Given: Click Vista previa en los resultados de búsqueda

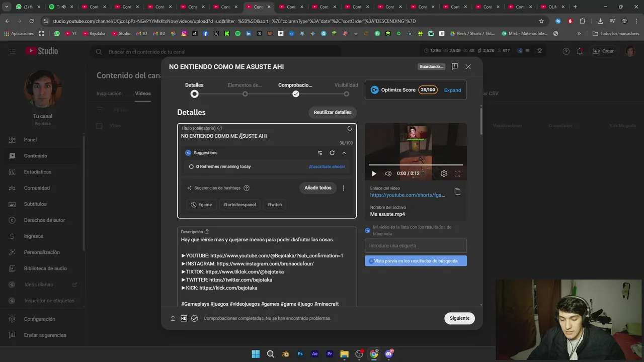Looking at the screenshot, I should pos(416,261).
